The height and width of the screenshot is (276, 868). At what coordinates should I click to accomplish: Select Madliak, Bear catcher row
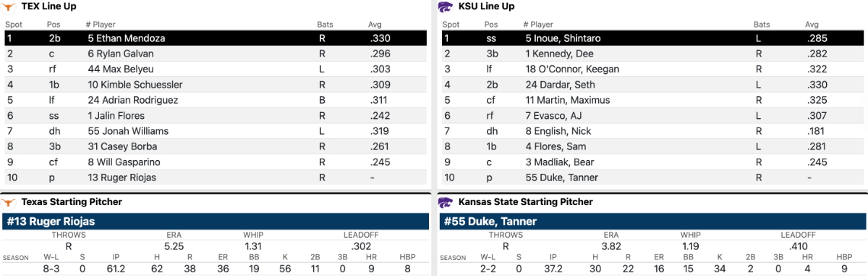[x=652, y=162]
